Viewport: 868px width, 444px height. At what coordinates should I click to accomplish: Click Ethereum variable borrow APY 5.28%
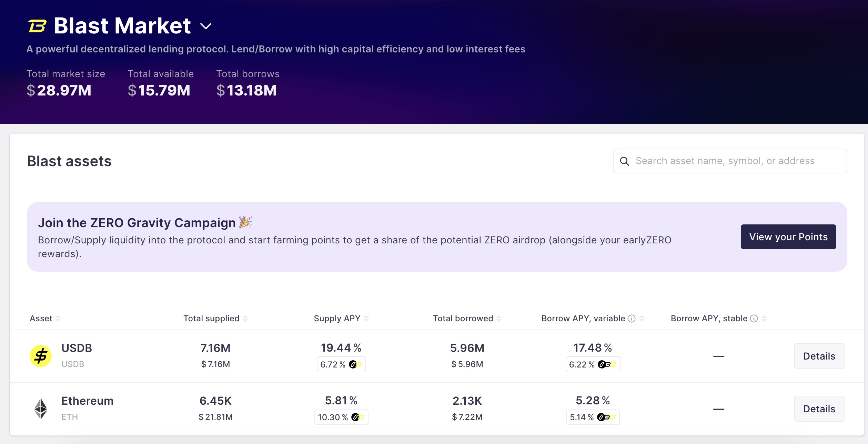[x=593, y=401]
